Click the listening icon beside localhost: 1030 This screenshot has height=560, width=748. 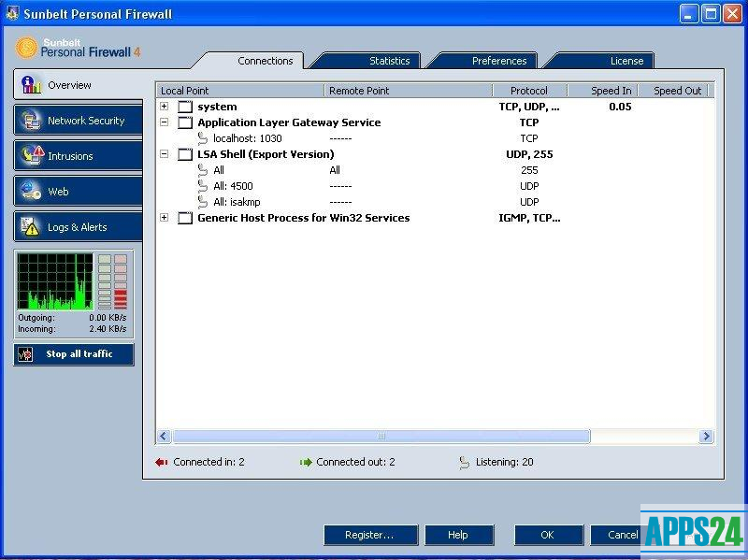click(203, 138)
